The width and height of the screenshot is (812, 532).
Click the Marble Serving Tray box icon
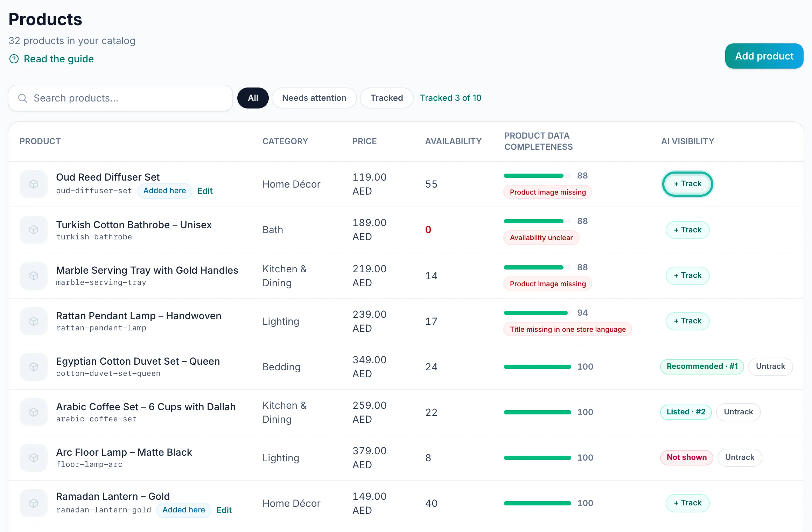click(34, 276)
